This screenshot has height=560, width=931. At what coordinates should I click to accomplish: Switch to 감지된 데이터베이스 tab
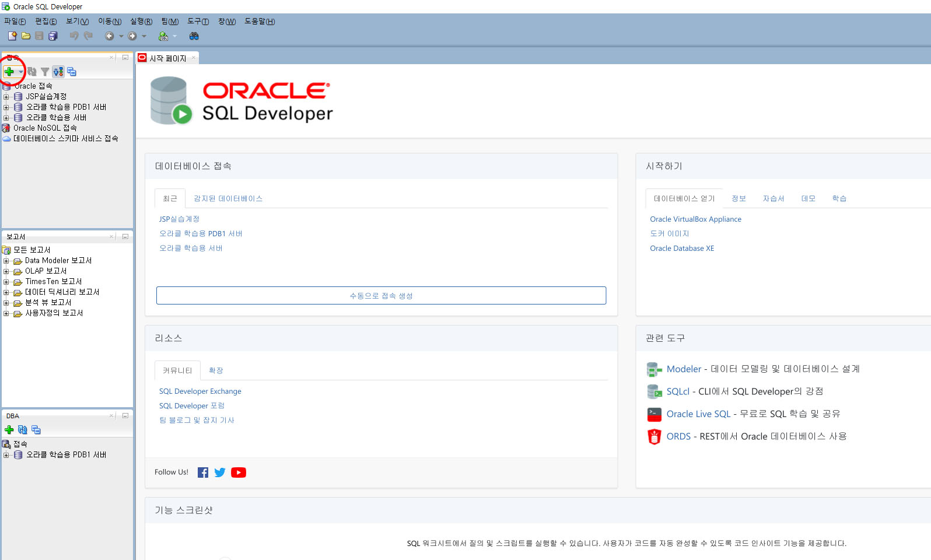coord(228,198)
